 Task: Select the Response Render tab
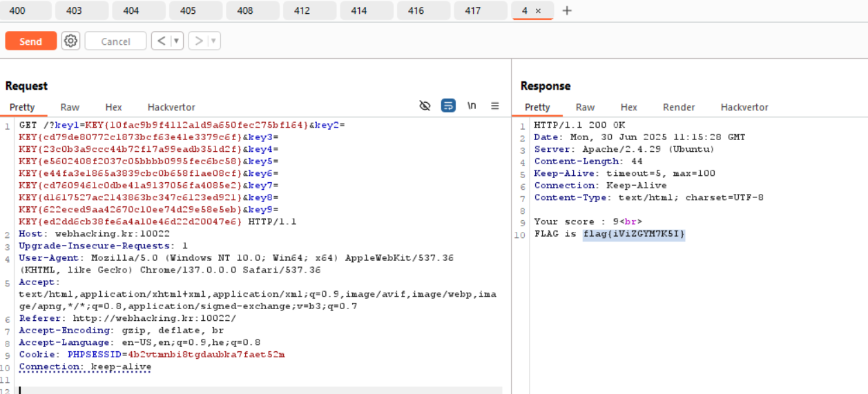tap(679, 107)
